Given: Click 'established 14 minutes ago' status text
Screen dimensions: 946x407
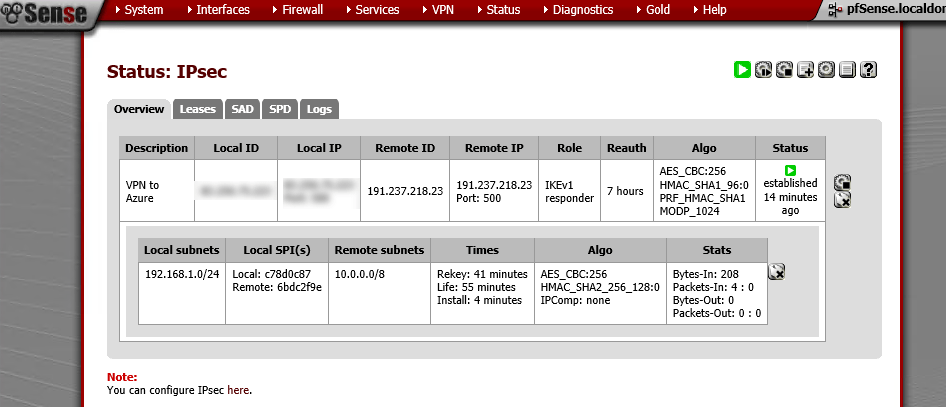Looking at the screenshot, I should pos(790,197).
